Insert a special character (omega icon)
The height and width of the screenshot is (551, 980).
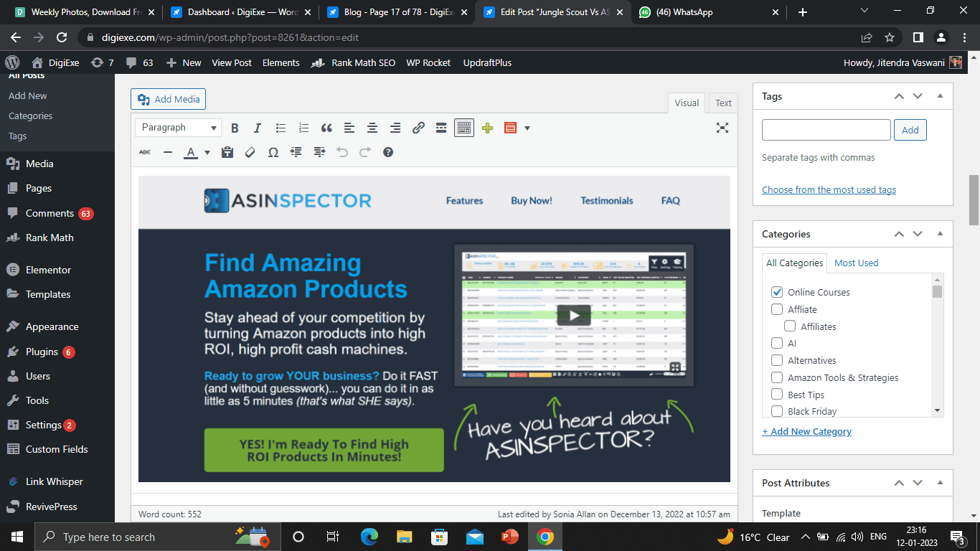[x=273, y=152]
